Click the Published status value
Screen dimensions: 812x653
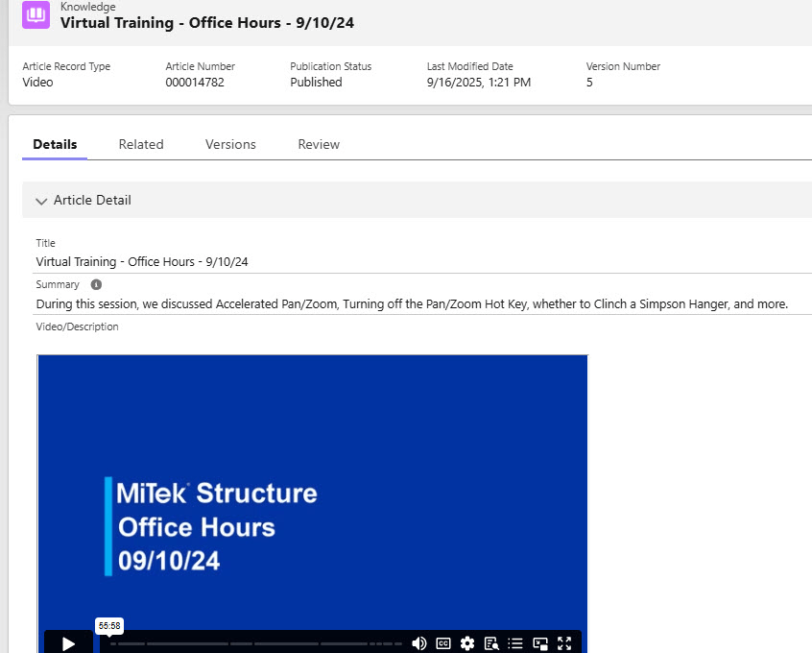316,83
